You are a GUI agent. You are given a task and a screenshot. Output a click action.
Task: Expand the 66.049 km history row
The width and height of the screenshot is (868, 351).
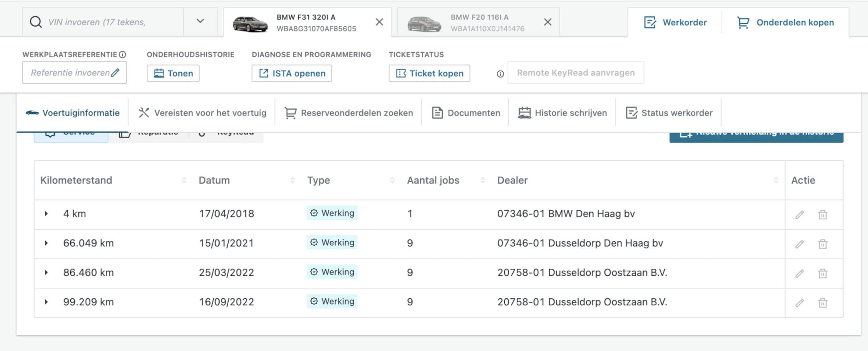(46, 243)
